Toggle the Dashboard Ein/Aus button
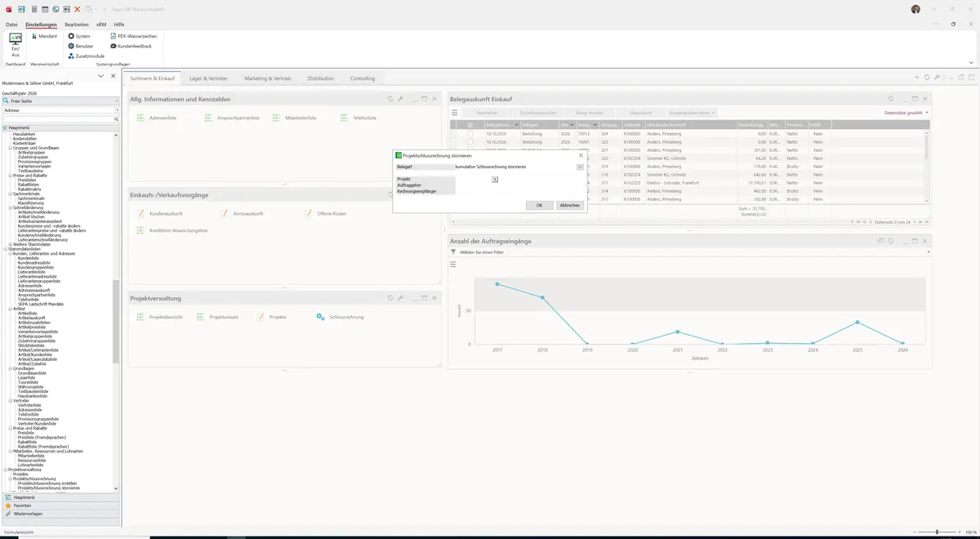Viewport: 980px width, 539px height. click(x=15, y=46)
